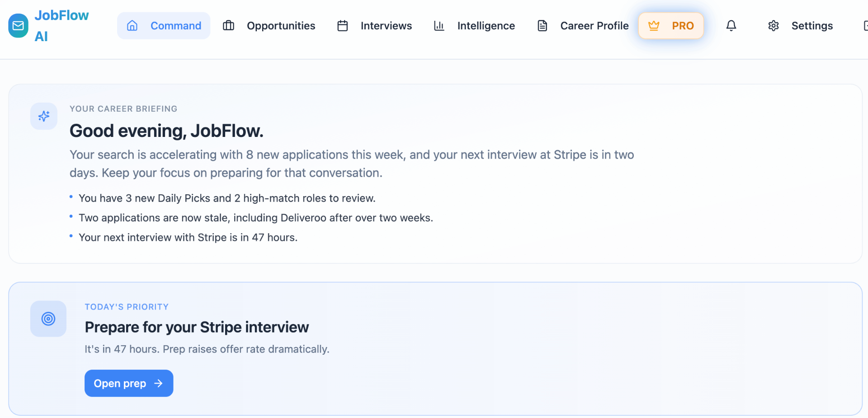The height and width of the screenshot is (418, 868).
Task: Click 'YOUR CAREER BRIEFING' label
Action: [123, 109]
